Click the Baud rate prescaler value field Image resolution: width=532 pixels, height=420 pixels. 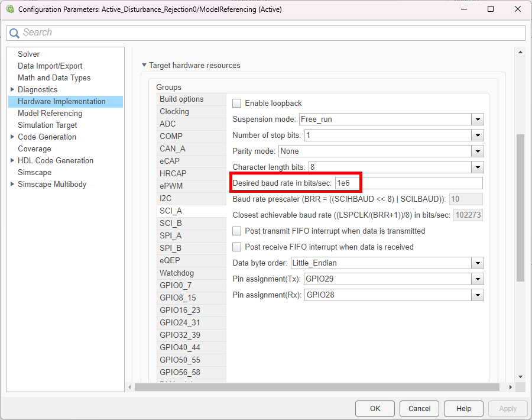tap(466, 199)
